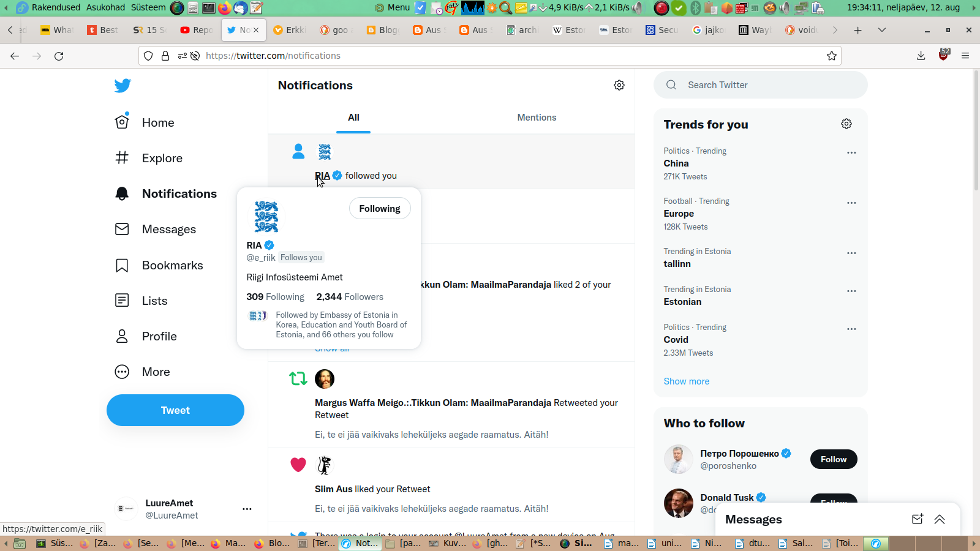Select the All notifications tab
Screen dimensions: 980x551
353,118
